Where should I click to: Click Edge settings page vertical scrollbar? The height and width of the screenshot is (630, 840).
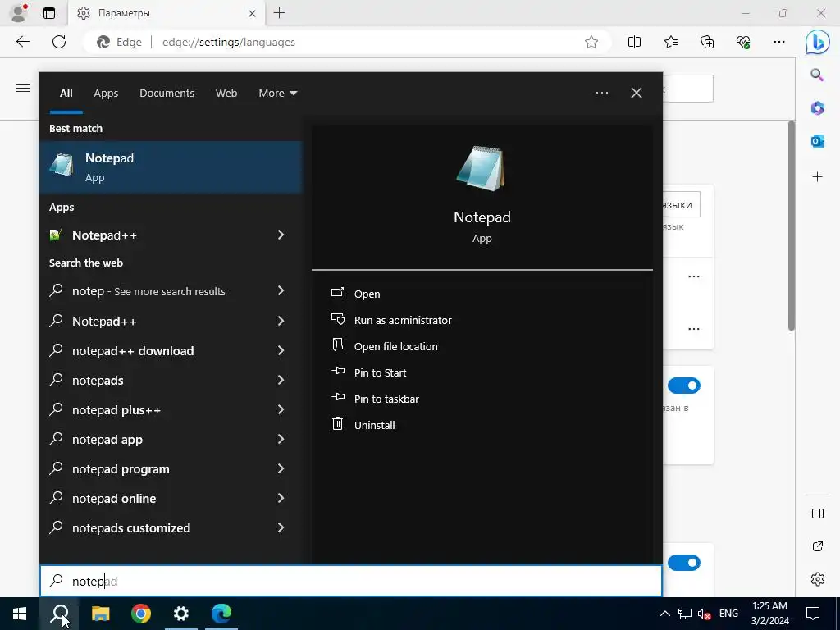point(792,226)
